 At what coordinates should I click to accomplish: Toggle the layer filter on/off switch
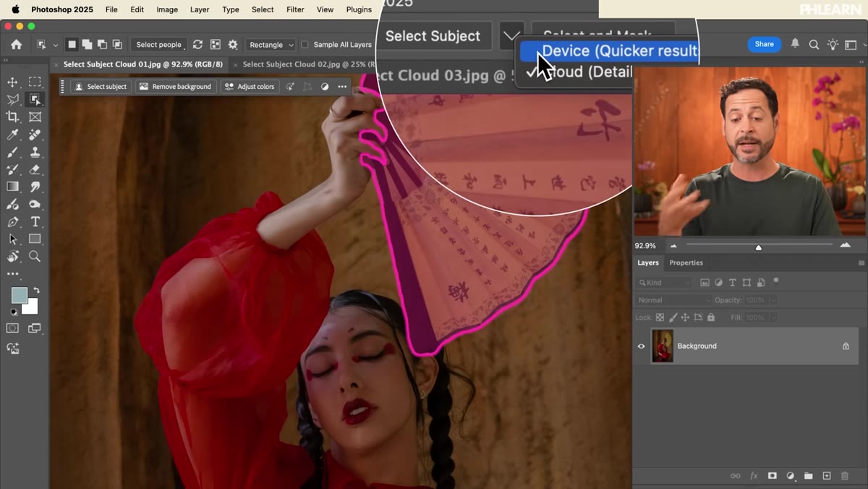coord(775,281)
